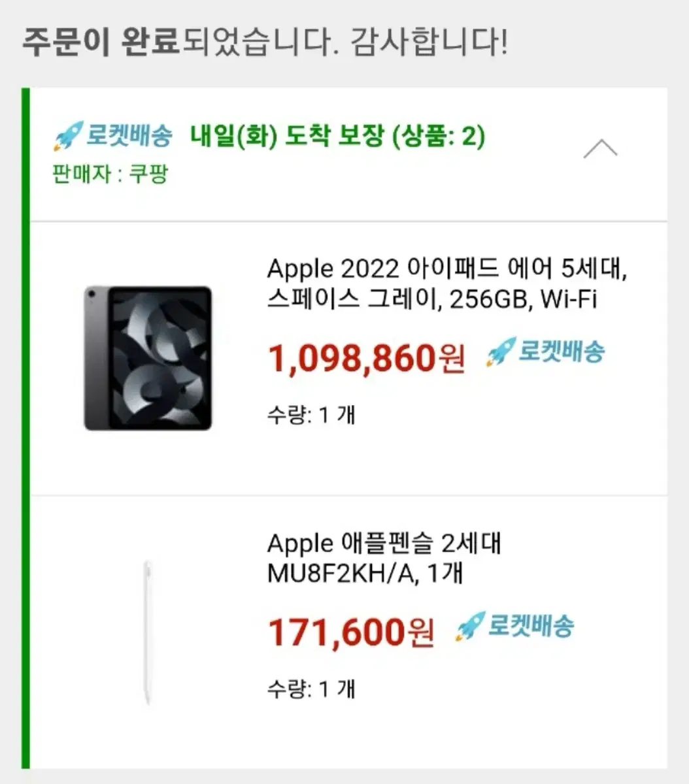Open the Apple 2022 아이패드 에어 5세대 title
The width and height of the screenshot is (689, 784).
[x=447, y=269]
